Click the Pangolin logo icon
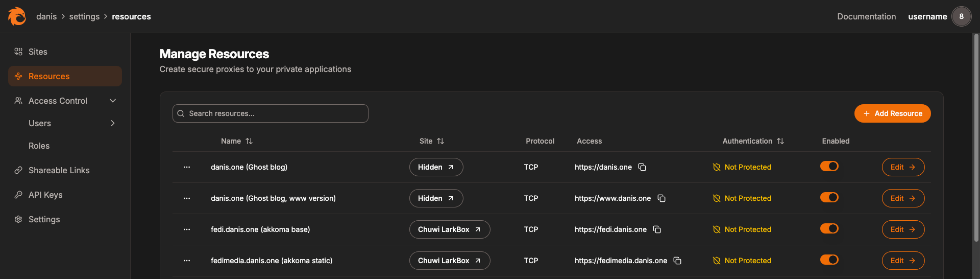The height and width of the screenshot is (279, 980). [17, 16]
